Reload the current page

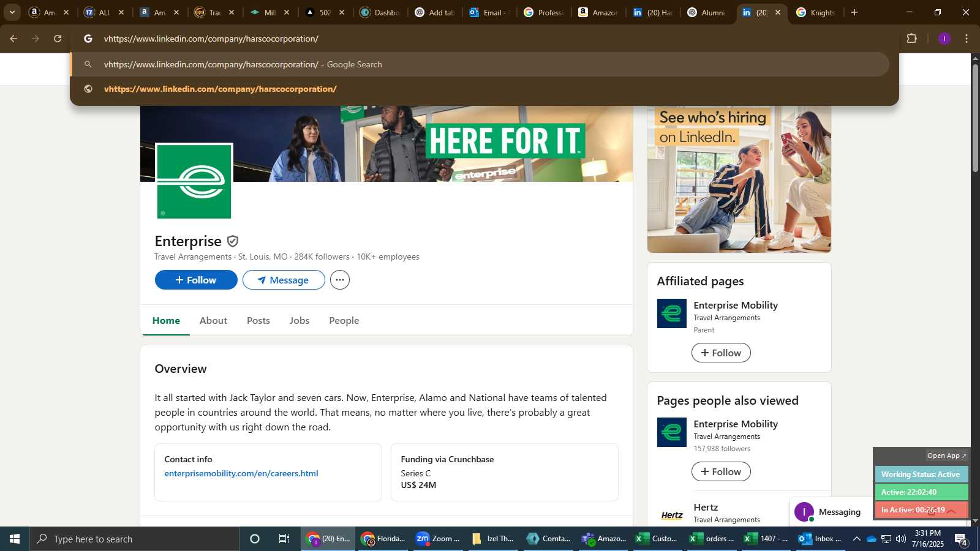point(58,39)
